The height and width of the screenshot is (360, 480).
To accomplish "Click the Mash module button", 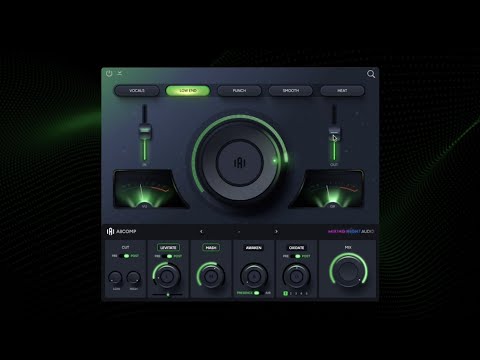I will pyautogui.click(x=211, y=248).
